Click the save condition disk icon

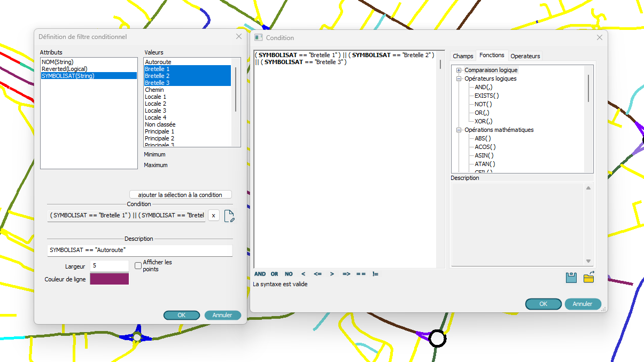[571, 278]
